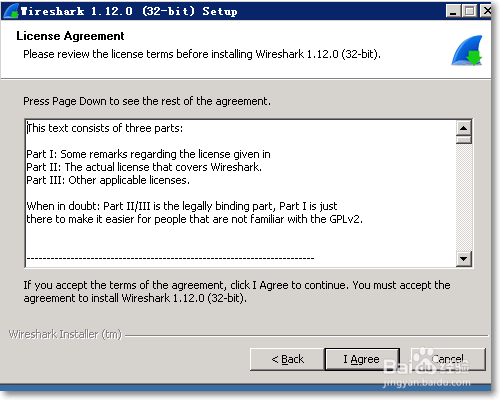Click the license scrollbar up arrow
The height and width of the screenshot is (400, 500).
464,128
